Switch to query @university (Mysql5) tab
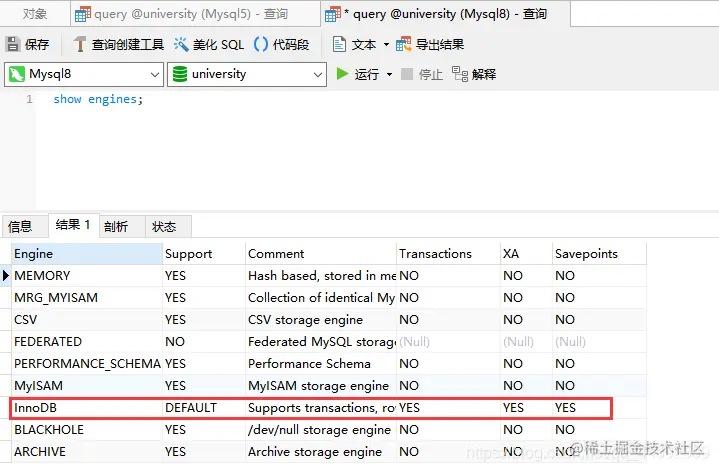 pyautogui.click(x=195, y=14)
